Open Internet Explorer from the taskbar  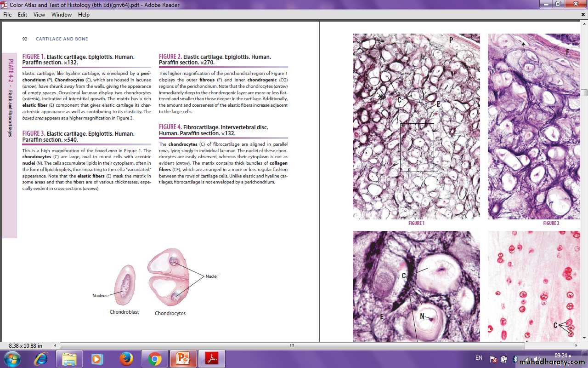pyautogui.click(x=40, y=359)
